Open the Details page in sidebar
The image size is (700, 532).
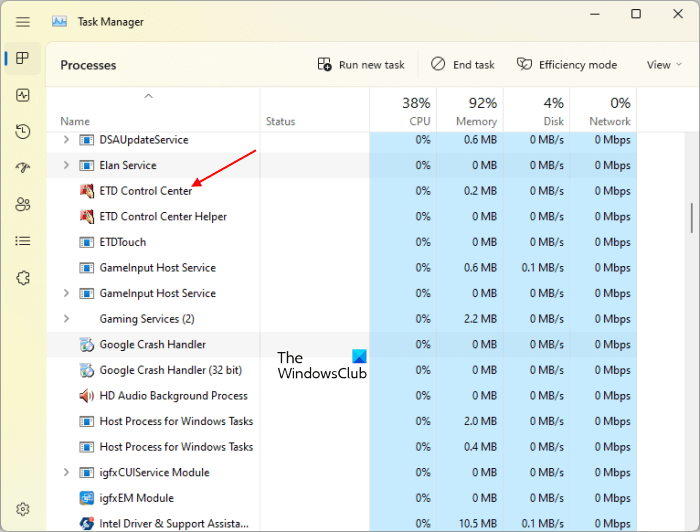(x=23, y=241)
